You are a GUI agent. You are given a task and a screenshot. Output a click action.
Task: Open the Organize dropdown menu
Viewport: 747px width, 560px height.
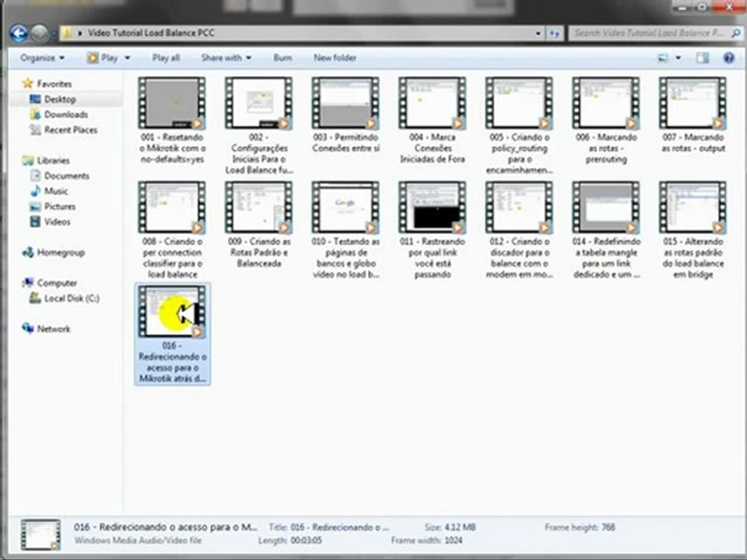point(42,58)
